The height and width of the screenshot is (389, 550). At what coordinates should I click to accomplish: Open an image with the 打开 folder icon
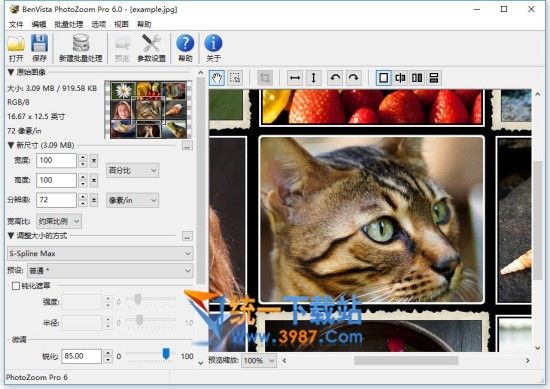pyautogui.click(x=16, y=48)
